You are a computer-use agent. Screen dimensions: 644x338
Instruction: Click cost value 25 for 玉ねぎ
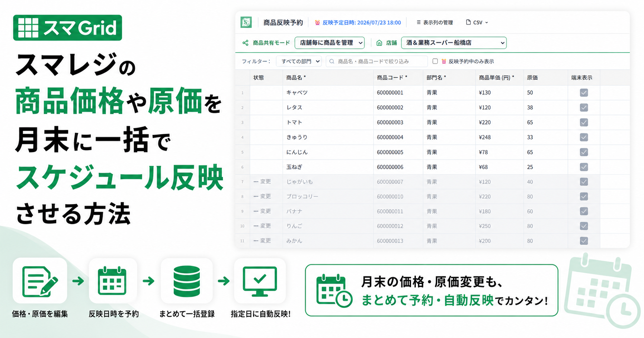pos(530,167)
